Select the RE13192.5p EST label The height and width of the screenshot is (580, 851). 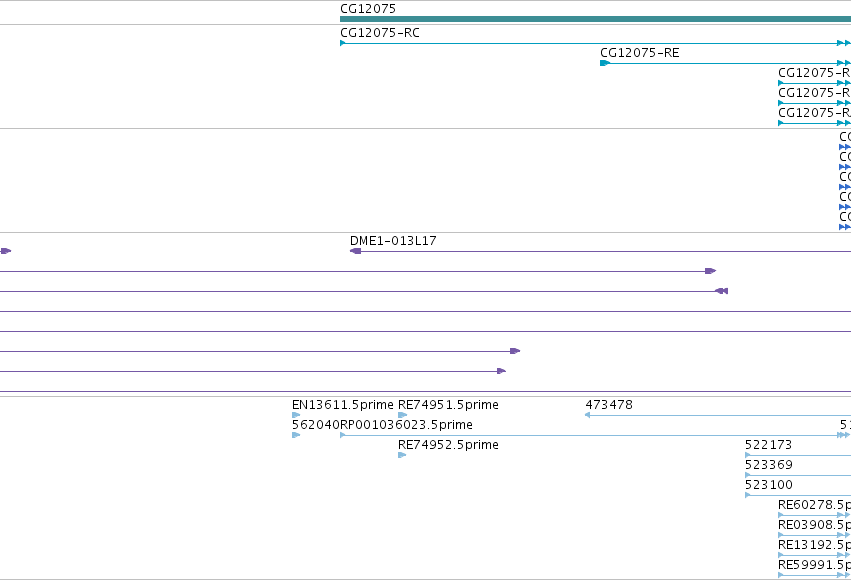[x=814, y=545]
